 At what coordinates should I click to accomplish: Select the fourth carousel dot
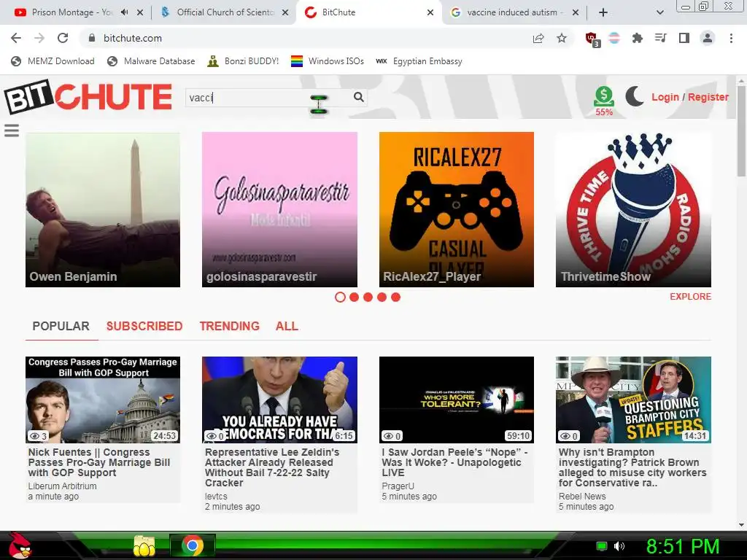pyautogui.click(x=382, y=297)
